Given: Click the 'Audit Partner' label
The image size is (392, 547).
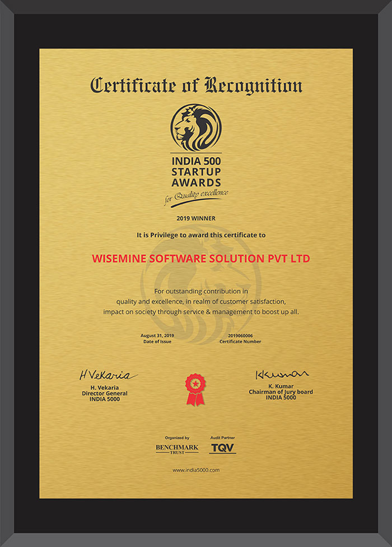Looking at the screenshot, I should [x=223, y=437].
